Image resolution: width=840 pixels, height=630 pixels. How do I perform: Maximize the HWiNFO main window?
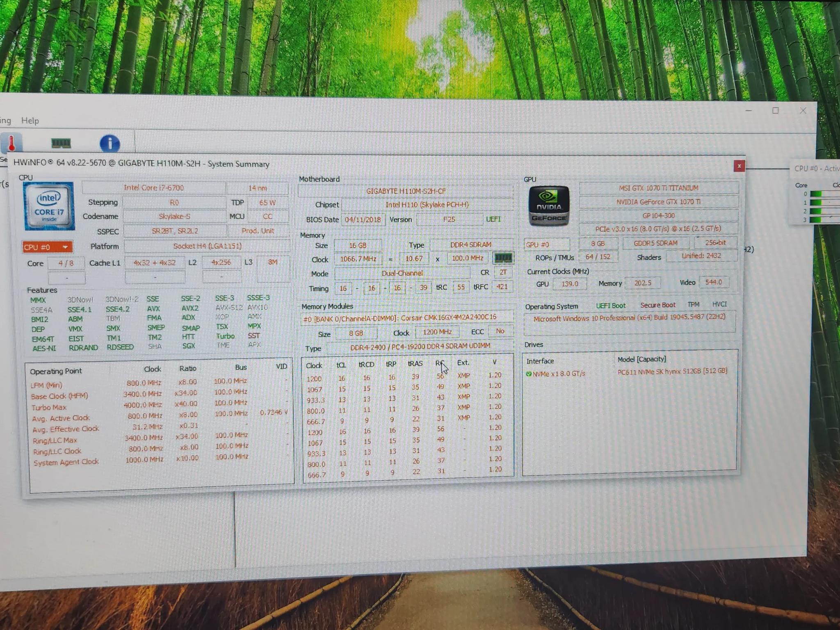(x=775, y=111)
